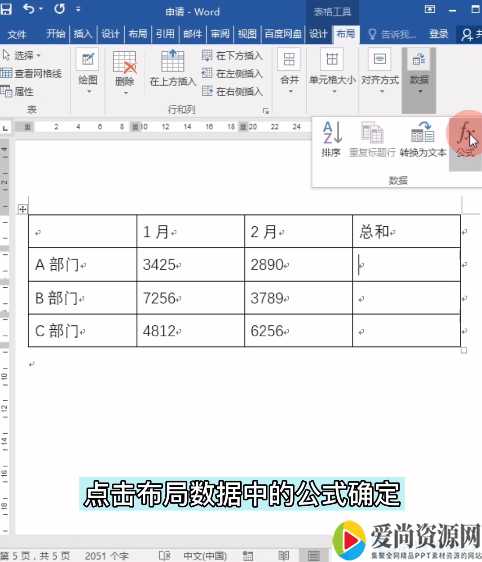The width and height of the screenshot is (482, 562).
Task: Click the Redo icon in quick access toolbar
Action: click(x=59, y=9)
